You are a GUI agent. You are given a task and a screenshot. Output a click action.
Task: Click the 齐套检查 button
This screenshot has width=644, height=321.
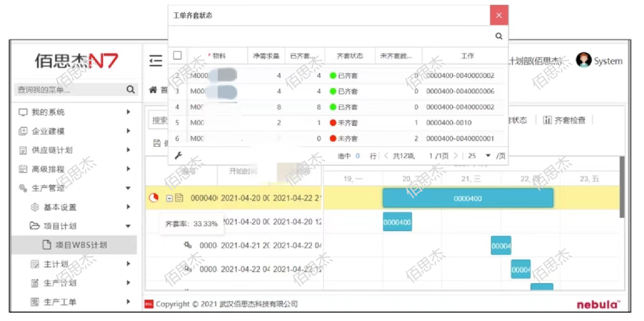(564, 120)
